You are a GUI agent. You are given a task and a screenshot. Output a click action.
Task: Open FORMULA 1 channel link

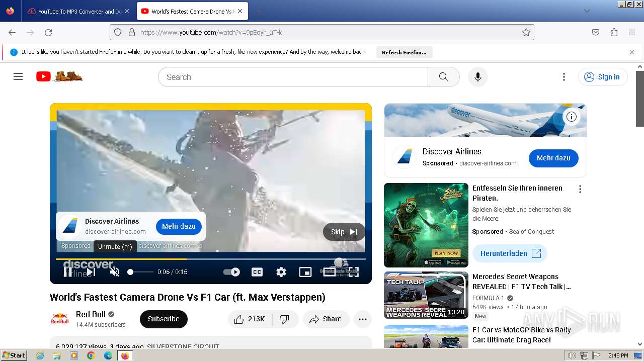489,298
